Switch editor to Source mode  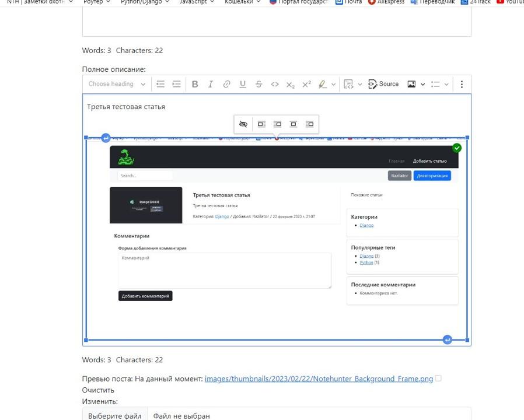(x=383, y=84)
